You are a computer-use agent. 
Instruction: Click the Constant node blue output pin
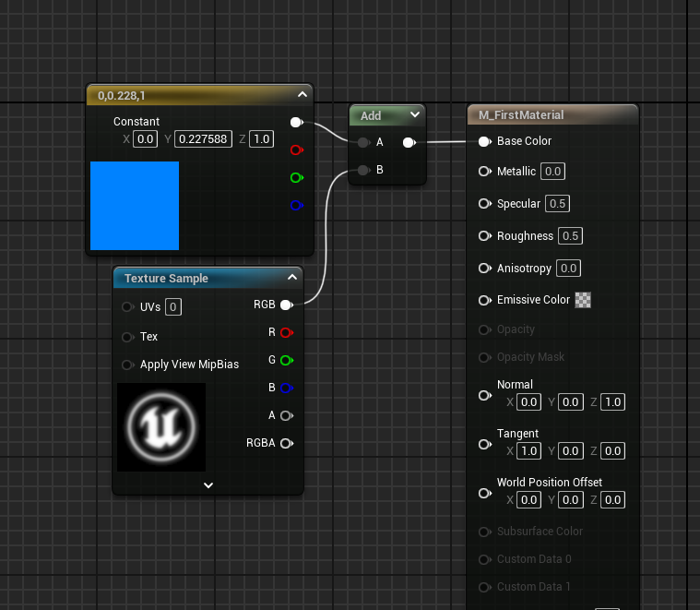click(296, 206)
